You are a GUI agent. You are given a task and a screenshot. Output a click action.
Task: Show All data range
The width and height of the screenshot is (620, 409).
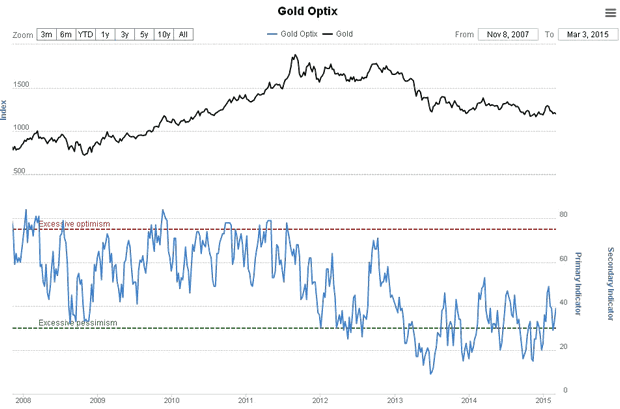click(183, 34)
